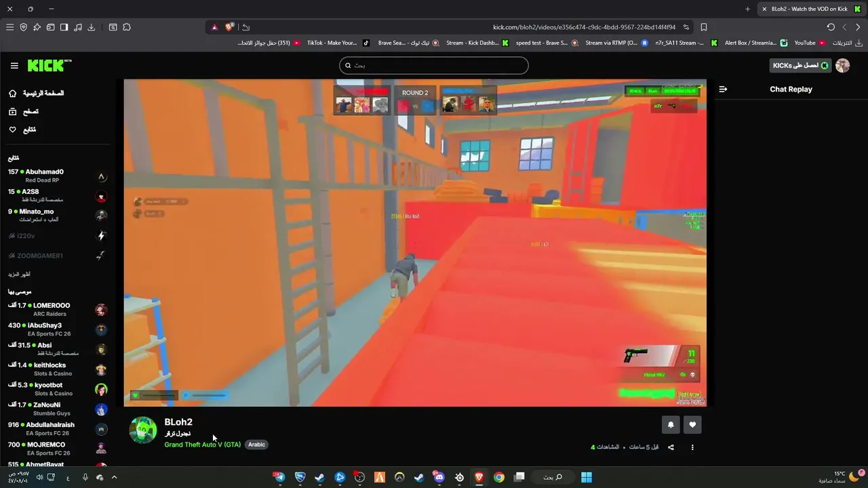Viewport: 868px width, 488px height.
Task: Open Brave Leo AI sparkle icon
Action: click(x=37, y=27)
